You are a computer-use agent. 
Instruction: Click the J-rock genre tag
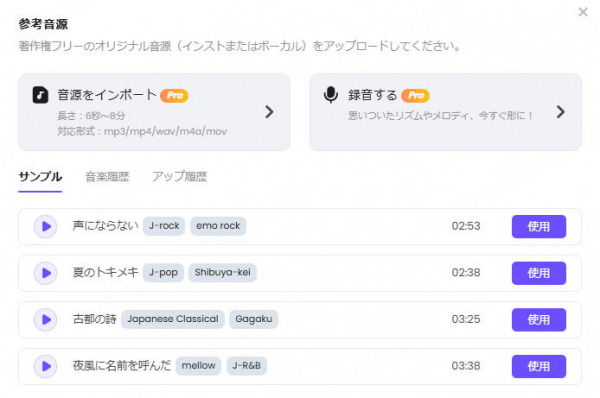(x=164, y=226)
